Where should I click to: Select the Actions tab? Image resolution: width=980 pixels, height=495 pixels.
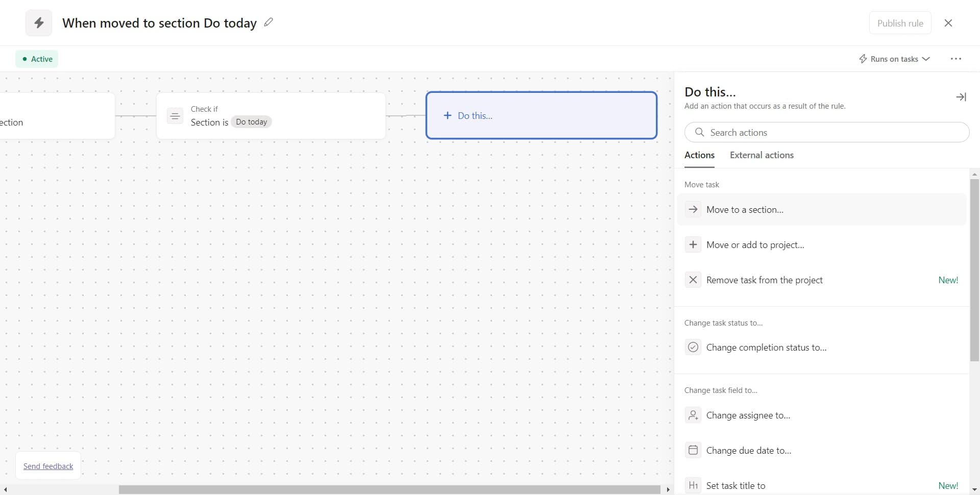pos(699,155)
